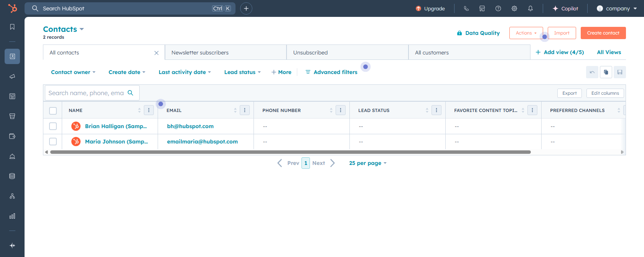
Task: Open the Sales storefront sidebar icon
Action: [12, 116]
